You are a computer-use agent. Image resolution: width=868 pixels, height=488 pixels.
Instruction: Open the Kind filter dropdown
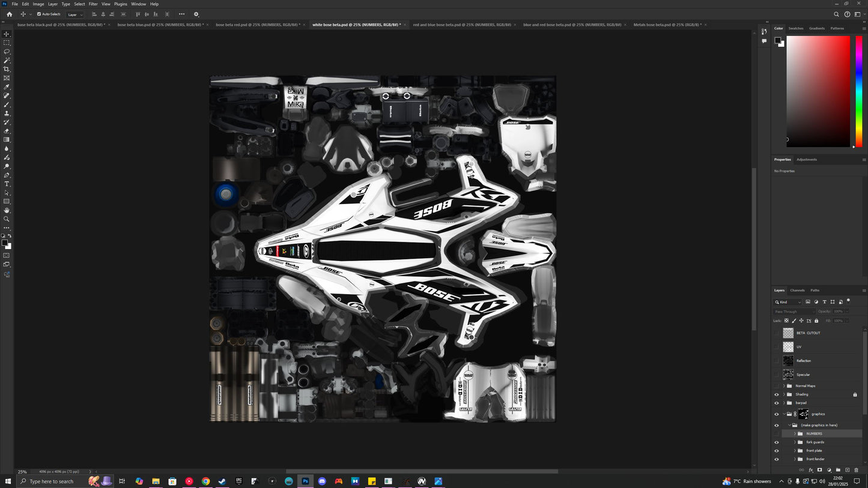click(788, 302)
